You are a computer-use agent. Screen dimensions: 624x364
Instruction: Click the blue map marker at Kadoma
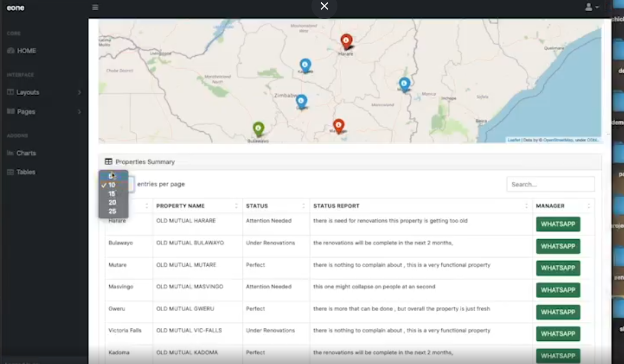click(305, 65)
